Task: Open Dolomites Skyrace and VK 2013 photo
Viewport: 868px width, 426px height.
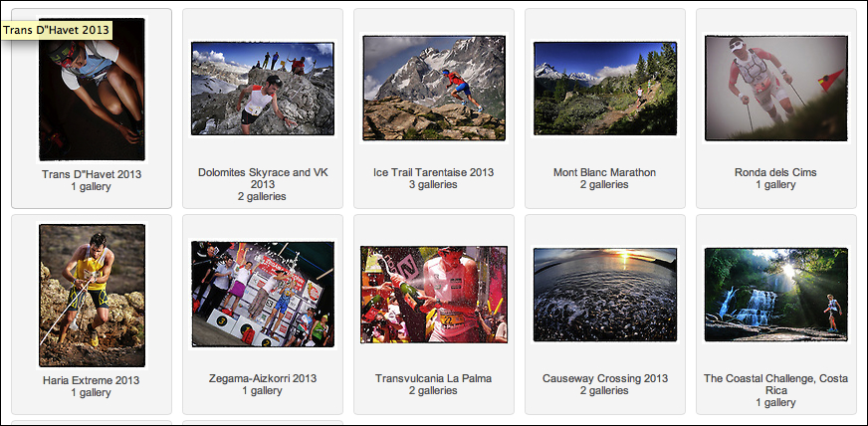Action: pyautogui.click(x=263, y=89)
